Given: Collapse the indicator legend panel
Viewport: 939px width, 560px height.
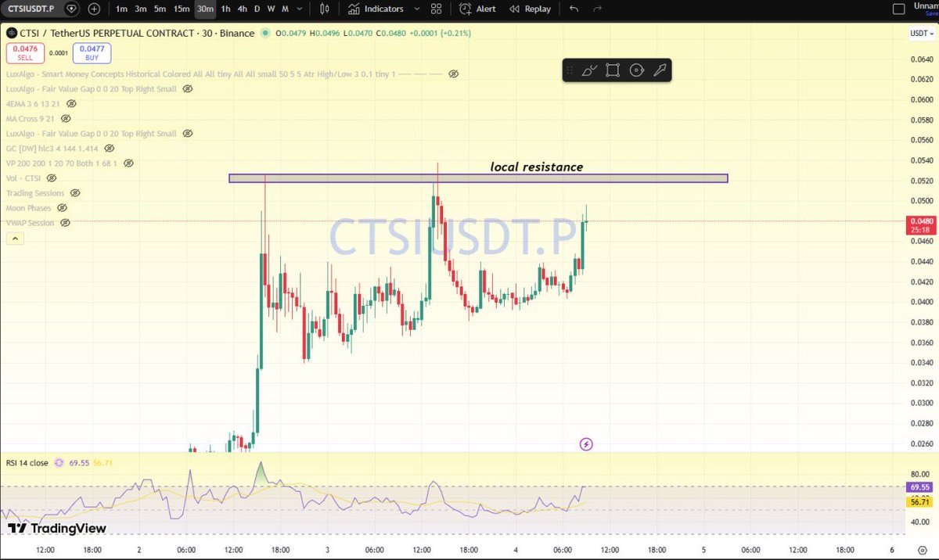Looking at the screenshot, I should 14,237.
